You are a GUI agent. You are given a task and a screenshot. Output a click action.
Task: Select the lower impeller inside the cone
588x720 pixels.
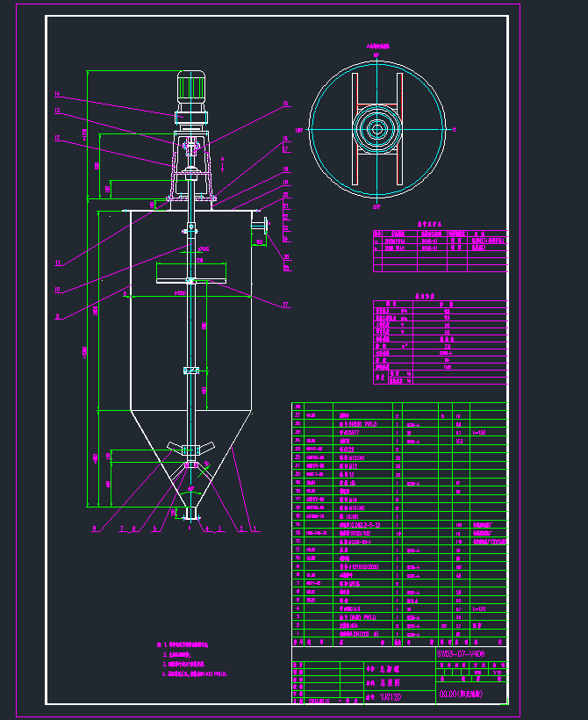coord(190,450)
